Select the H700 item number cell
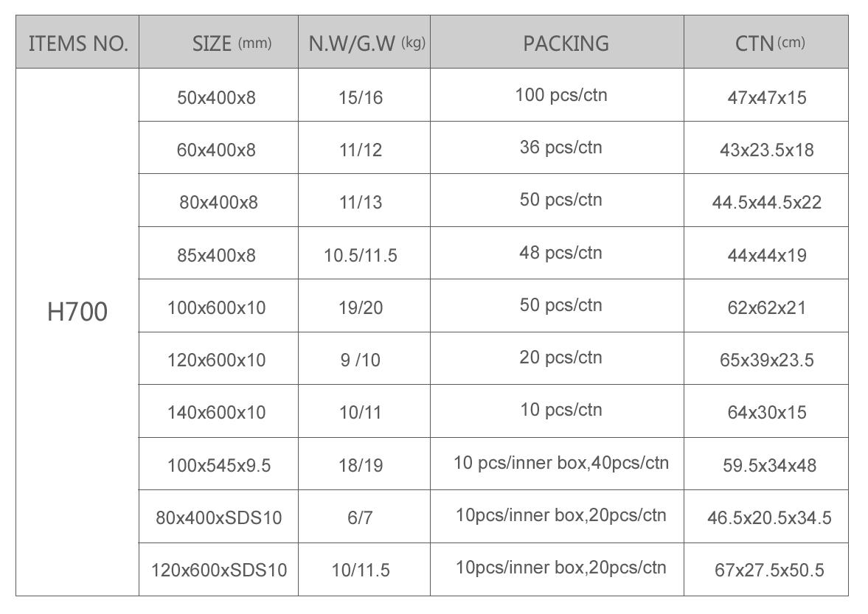 [x=77, y=332]
